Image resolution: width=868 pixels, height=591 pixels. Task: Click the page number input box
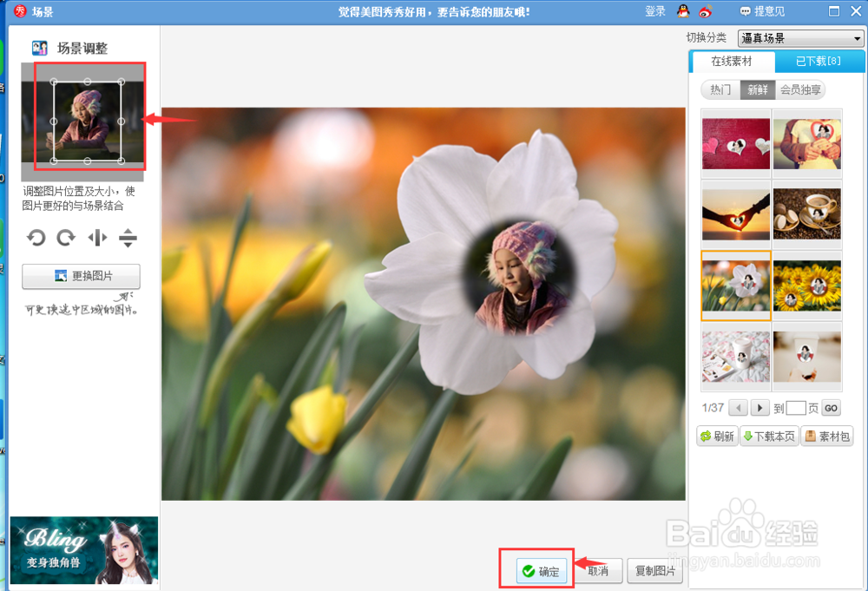(x=795, y=409)
